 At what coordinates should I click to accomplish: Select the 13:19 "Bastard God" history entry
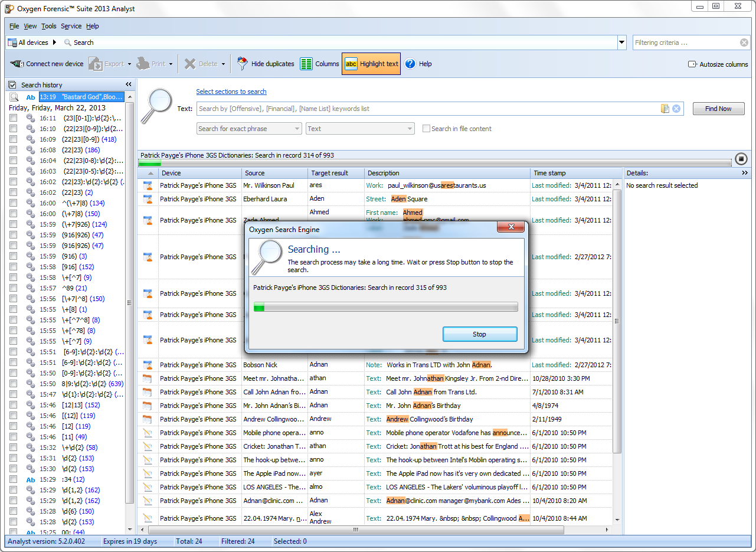(81, 97)
